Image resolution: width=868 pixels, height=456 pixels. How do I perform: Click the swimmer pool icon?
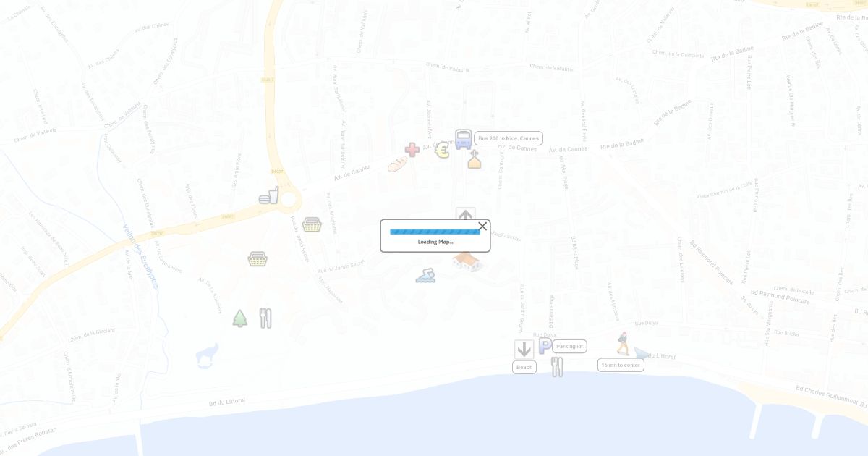tap(426, 275)
